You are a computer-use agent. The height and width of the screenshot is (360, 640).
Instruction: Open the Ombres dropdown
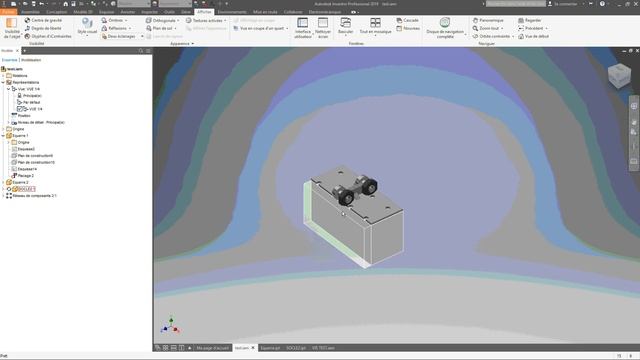coord(114,20)
